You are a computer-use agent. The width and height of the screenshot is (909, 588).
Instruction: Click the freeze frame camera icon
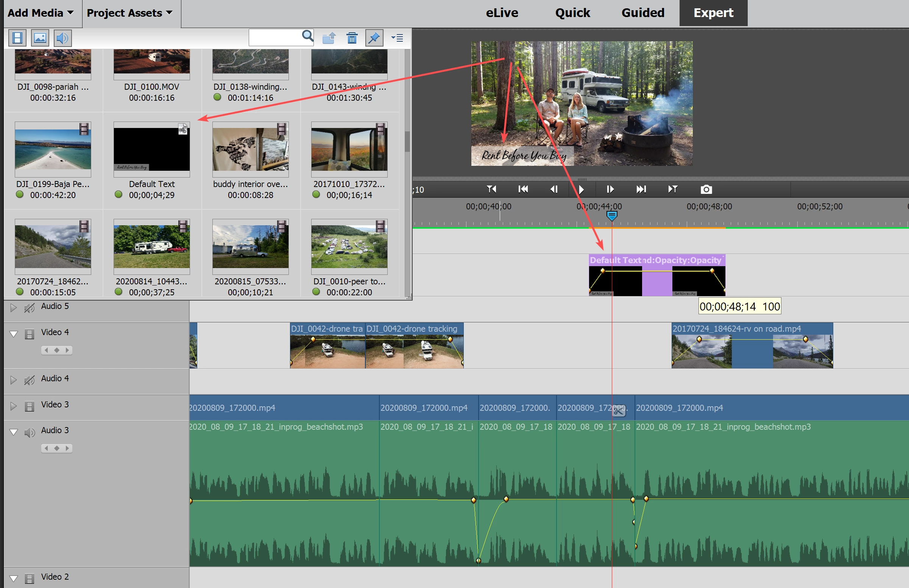coord(706,189)
